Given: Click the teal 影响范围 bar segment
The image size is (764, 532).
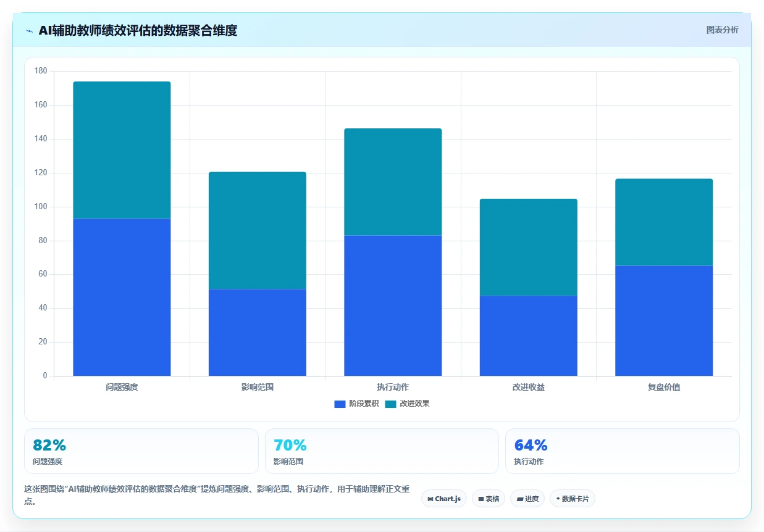Looking at the screenshot, I should (x=257, y=230).
